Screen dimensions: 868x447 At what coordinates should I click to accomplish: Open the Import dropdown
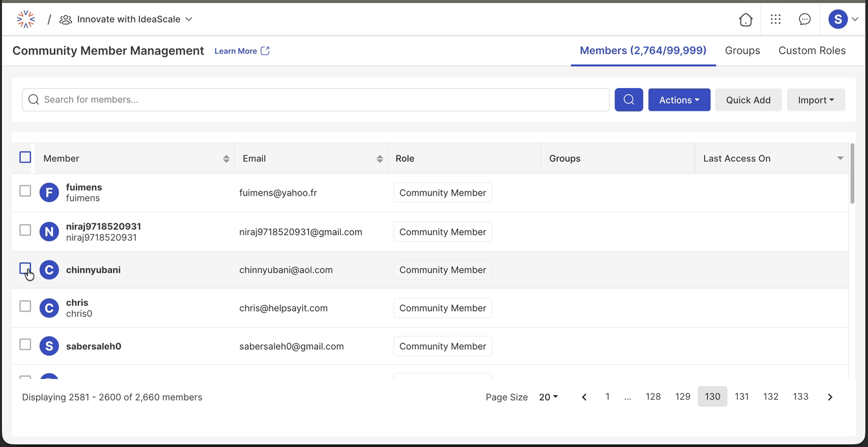coord(816,100)
